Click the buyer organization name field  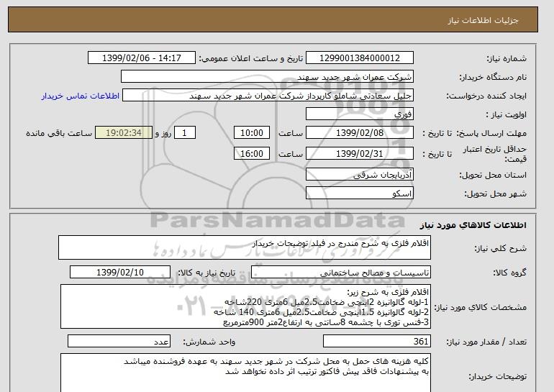(267, 77)
